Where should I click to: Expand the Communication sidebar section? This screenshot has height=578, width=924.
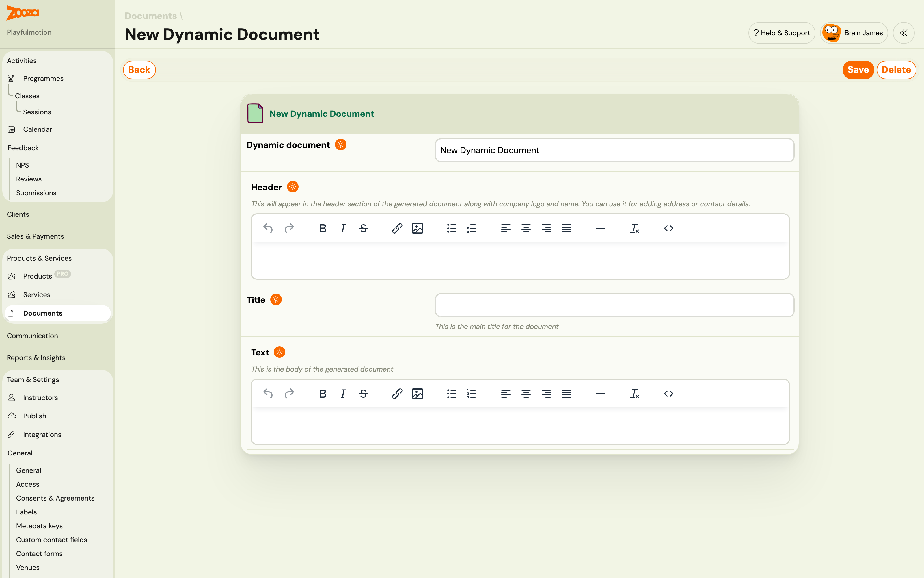pyautogui.click(x=32, y=336)
